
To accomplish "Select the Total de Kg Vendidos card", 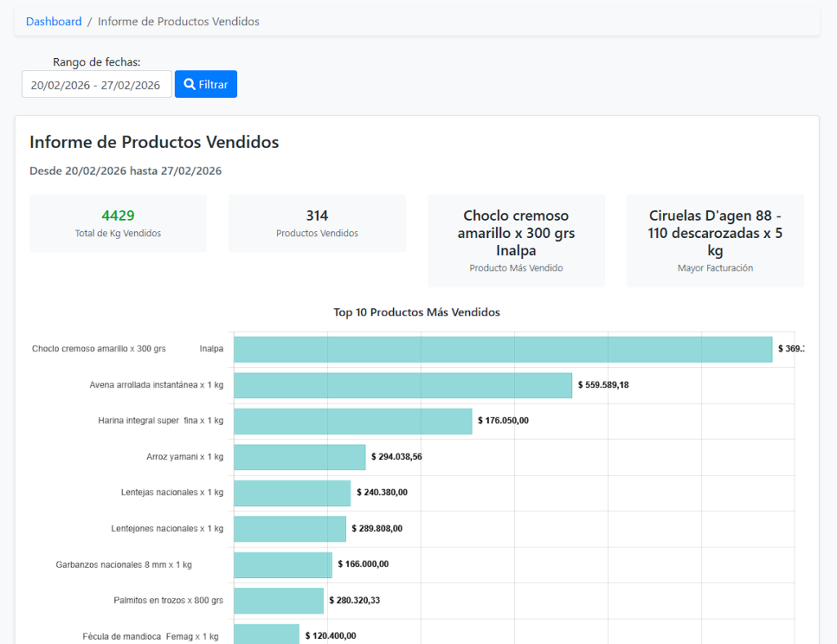I will (x=118, y=223).
